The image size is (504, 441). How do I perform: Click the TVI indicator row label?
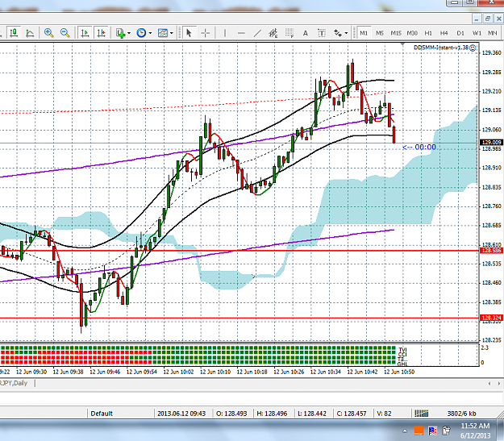pos(402,349)
